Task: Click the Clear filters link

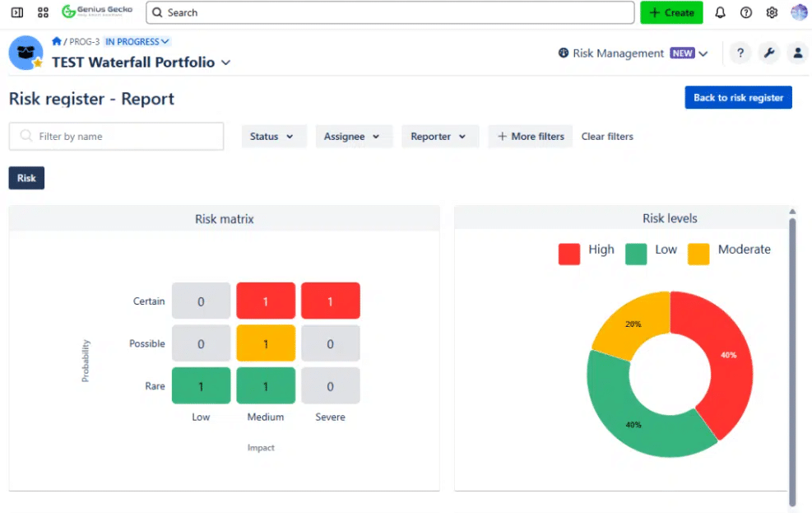Action: (607, 137)
